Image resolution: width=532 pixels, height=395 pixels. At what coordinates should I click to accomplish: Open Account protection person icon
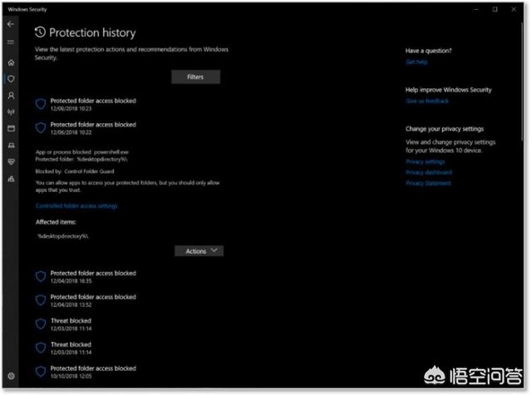(x=11, y=96)
